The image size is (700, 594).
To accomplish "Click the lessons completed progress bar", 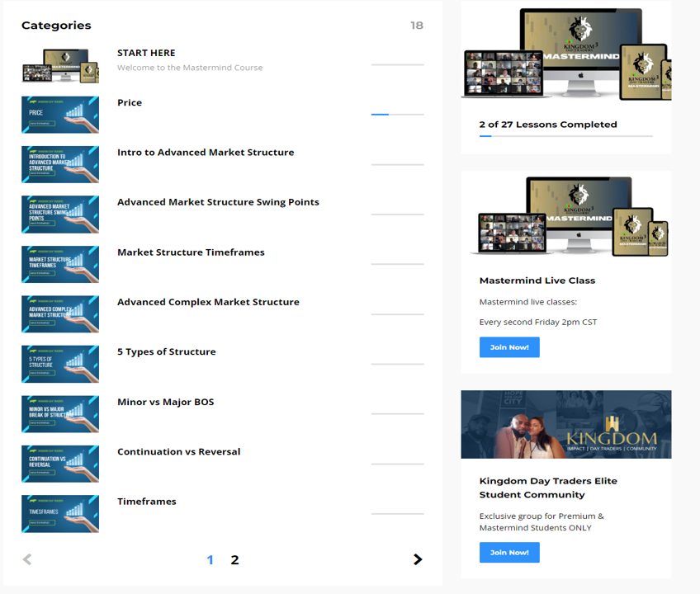I will pyautogui.click(x=566, y=136).
